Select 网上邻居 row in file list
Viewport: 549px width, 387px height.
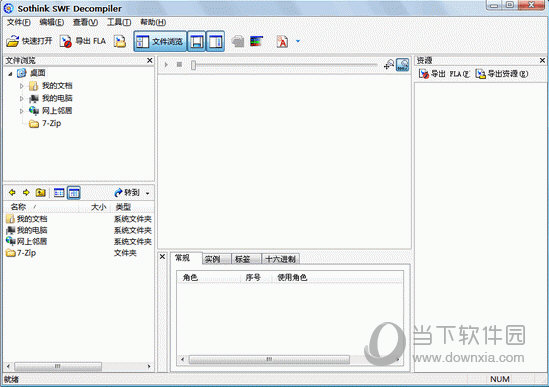click(x=79, y=241)
